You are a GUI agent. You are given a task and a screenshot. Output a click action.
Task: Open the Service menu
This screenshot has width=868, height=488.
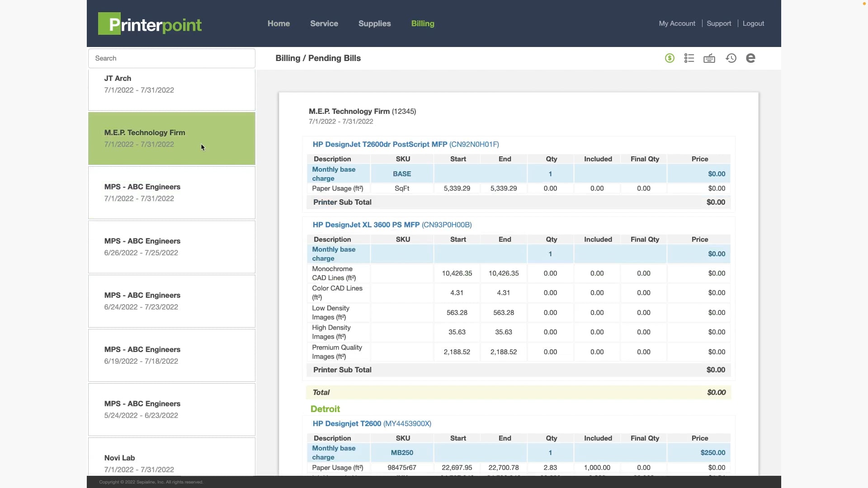point(324,23)
